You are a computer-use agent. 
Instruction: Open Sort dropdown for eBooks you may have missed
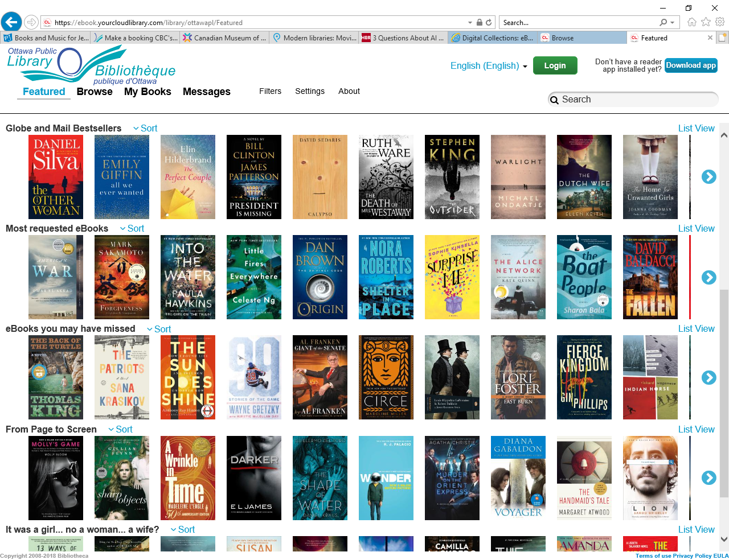pyautogui.click(x=159, y=330)
